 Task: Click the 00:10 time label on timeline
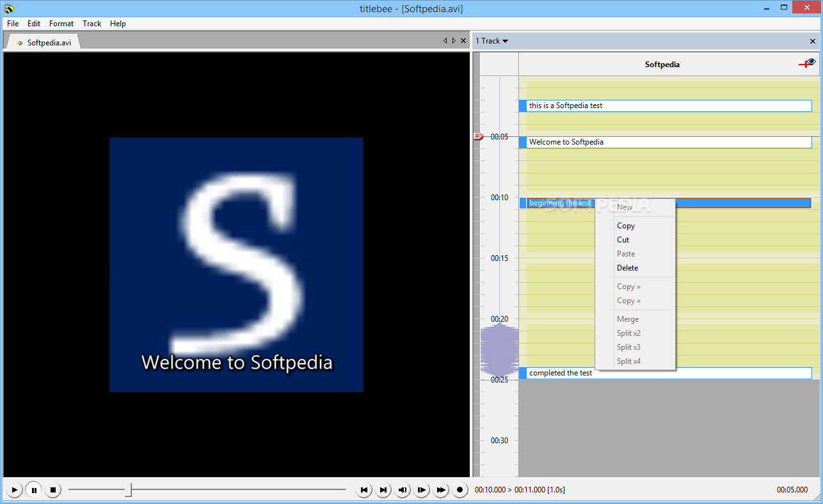500,198
